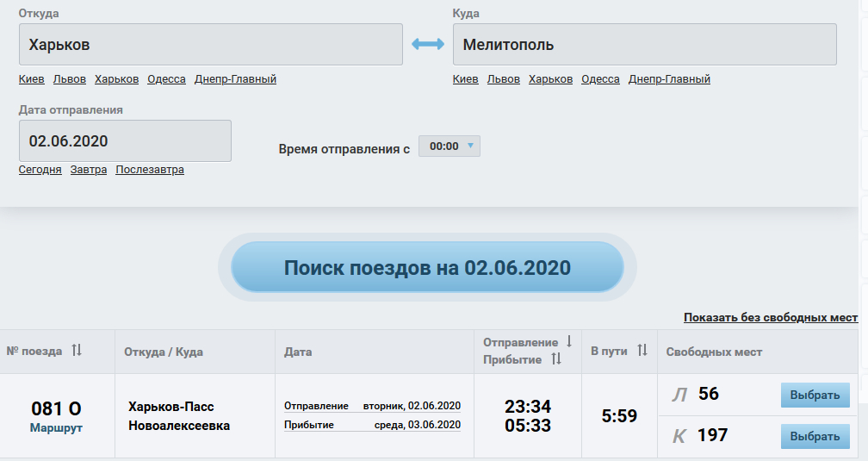
Task: Click the Откуда / Куда column header
Action: 164,352
